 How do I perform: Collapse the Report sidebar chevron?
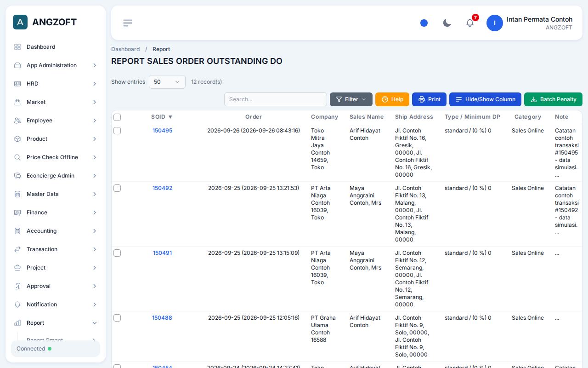click(x=95, y=323)
